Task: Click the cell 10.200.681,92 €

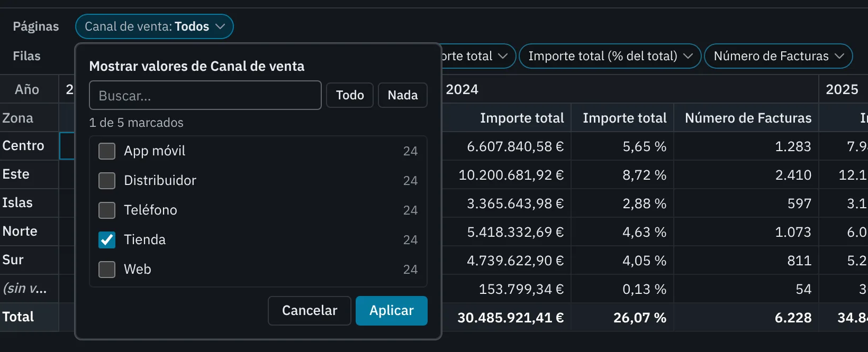Action: pyautogui.click(x=507, y=175)
